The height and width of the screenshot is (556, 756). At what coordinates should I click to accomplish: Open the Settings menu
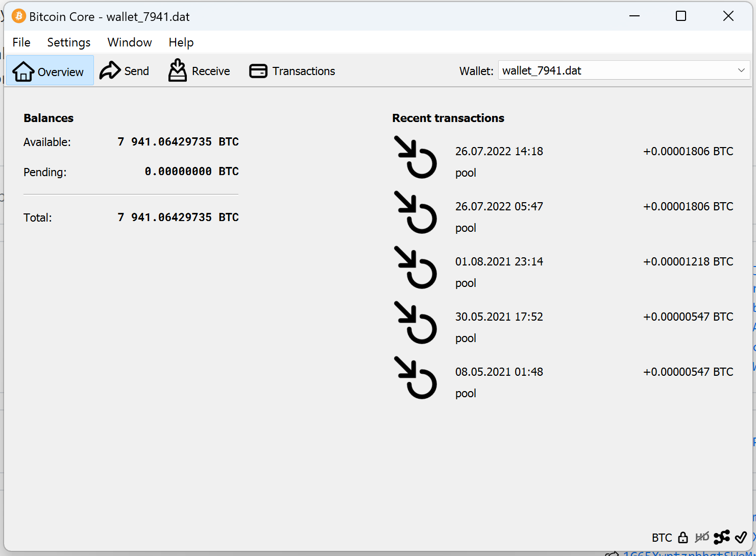click(69, 42)
